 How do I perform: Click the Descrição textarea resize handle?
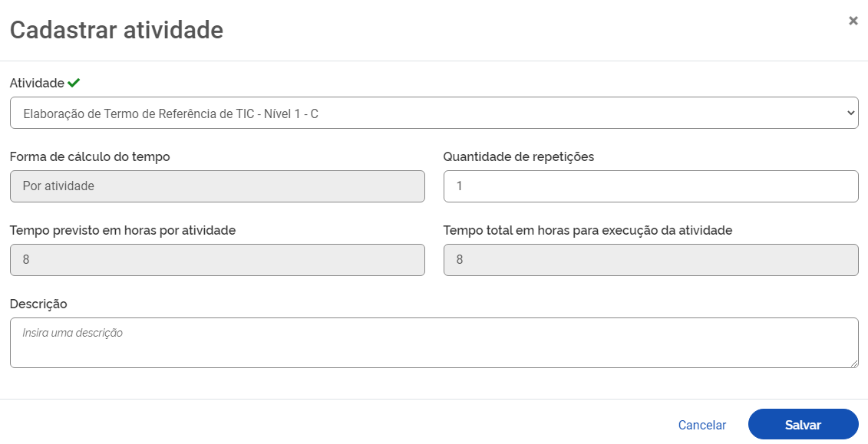tap(854, 363)
